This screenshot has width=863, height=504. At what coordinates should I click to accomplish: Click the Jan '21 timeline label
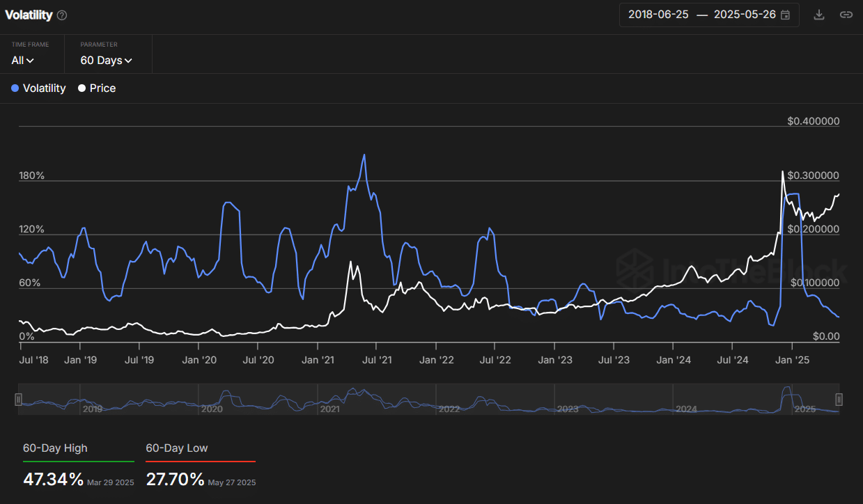[318, 360]
